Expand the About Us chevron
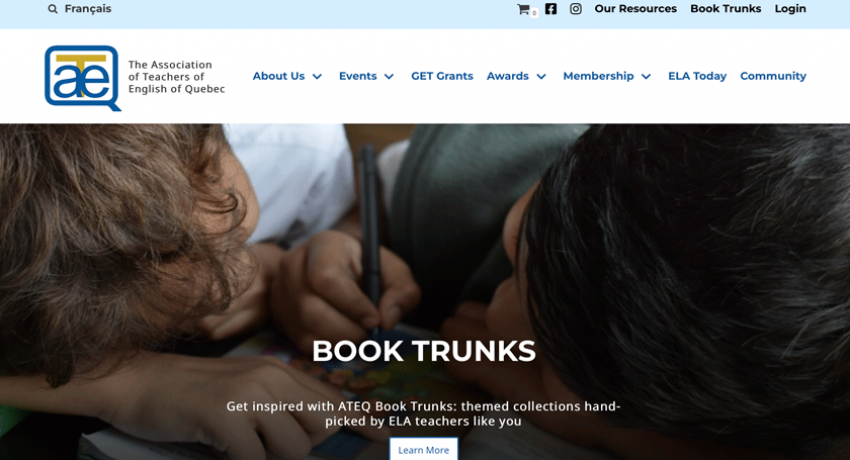Screen dimensions: 850x460 [x=317, y=76]
